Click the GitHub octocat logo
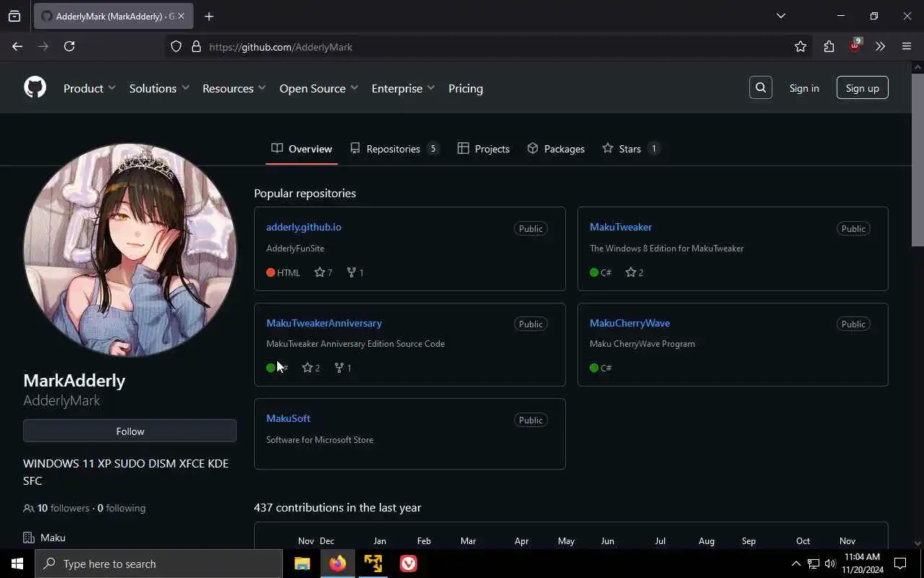Image resolution: width=924 pixels, height=578 pixels. [35, 87]
